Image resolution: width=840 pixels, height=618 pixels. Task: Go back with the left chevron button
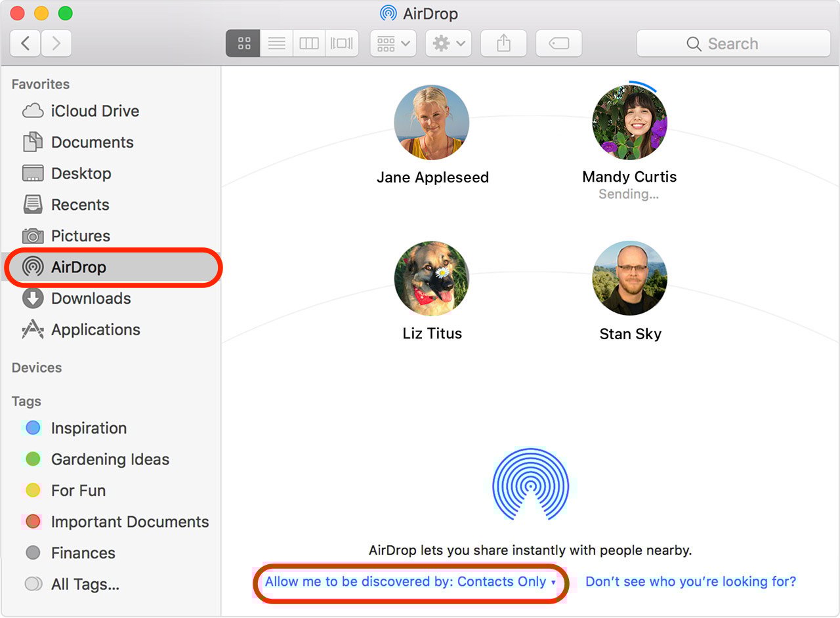pos(26,44)
